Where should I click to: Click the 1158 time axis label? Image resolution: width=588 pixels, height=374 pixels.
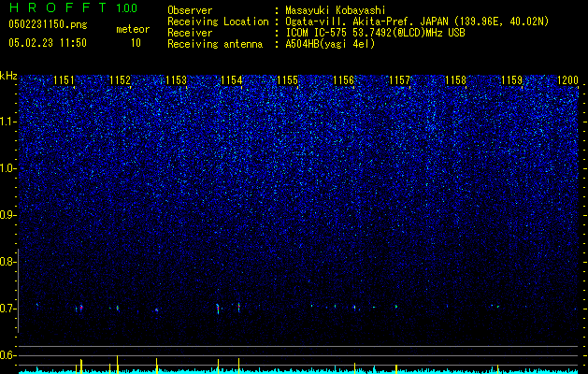(455, 79)
